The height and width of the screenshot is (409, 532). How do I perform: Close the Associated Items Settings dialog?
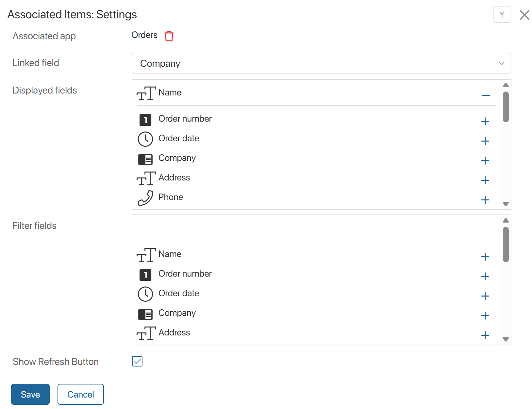(524, 15)
